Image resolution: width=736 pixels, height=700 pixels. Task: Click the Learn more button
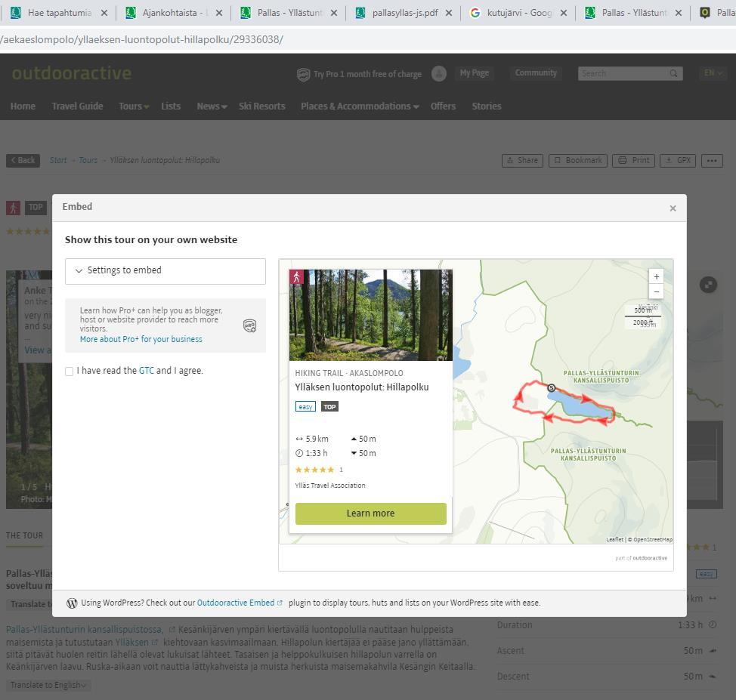click(x=370, y=513)
